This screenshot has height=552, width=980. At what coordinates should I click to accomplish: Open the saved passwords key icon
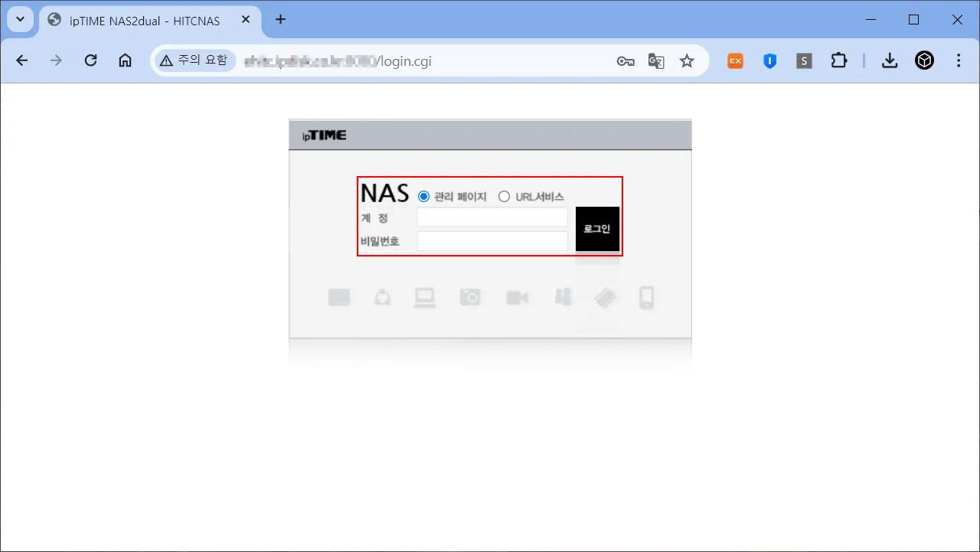tap(626, 61)
